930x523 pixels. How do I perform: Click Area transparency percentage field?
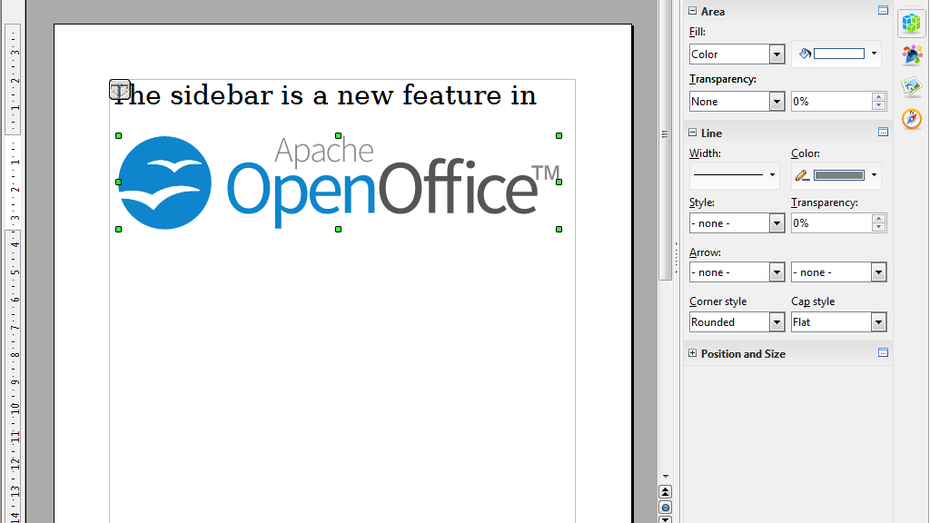click(x=832, y=101)
